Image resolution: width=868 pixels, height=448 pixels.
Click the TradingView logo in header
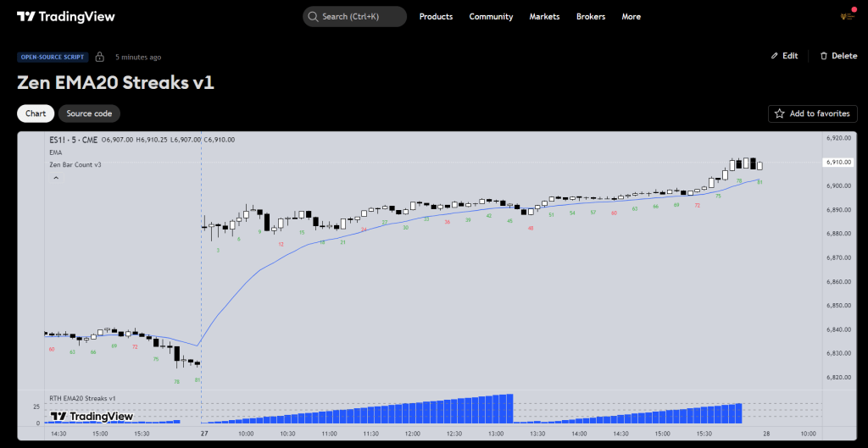[x=66, y=16]
